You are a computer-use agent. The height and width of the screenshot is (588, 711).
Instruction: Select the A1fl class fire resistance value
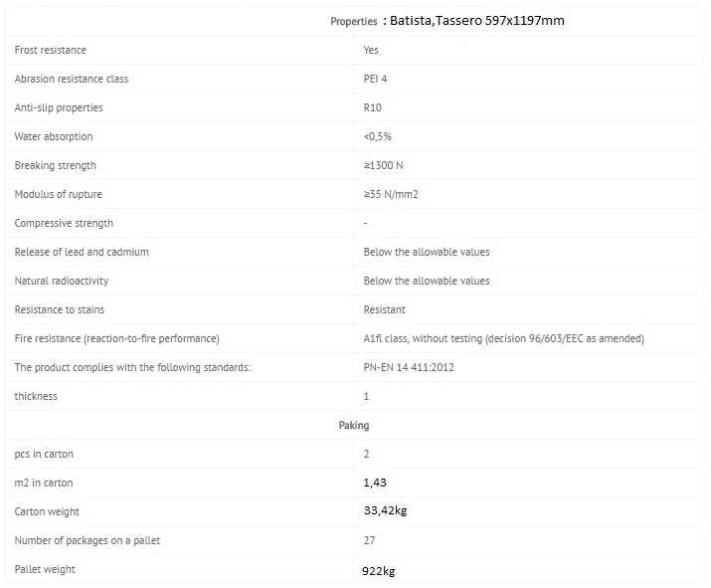pos(504,338)
